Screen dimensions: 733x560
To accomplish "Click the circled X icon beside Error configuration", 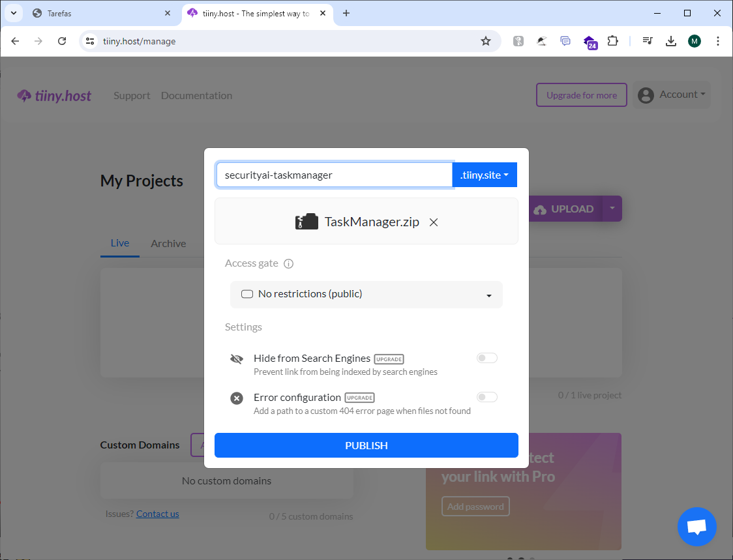I will (x=237, y=398).
